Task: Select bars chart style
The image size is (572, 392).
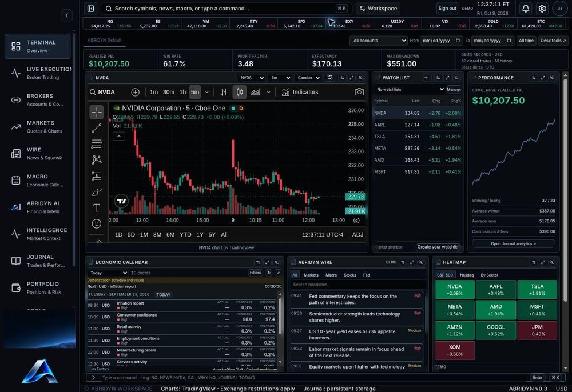Action: pos(224,92)
